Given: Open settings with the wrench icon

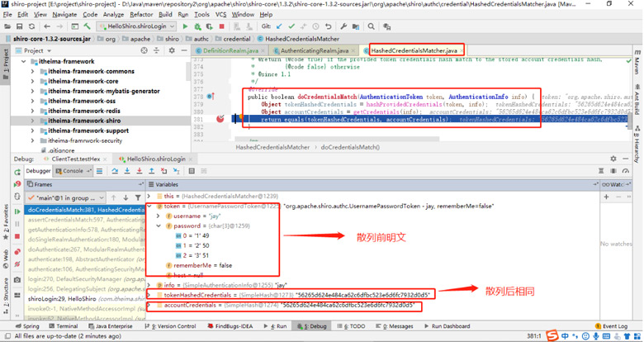Looking at the screenshot, I should click(343, 26).
